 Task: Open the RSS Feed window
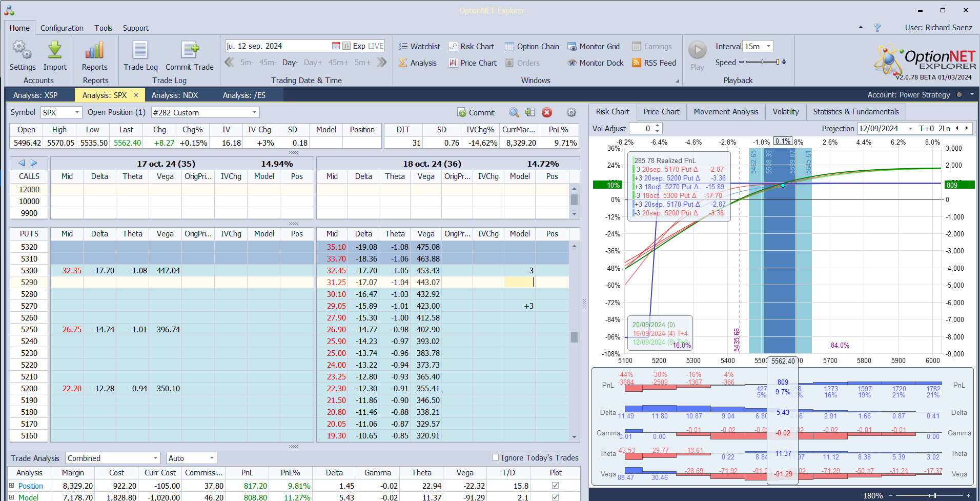pos(654,63)
